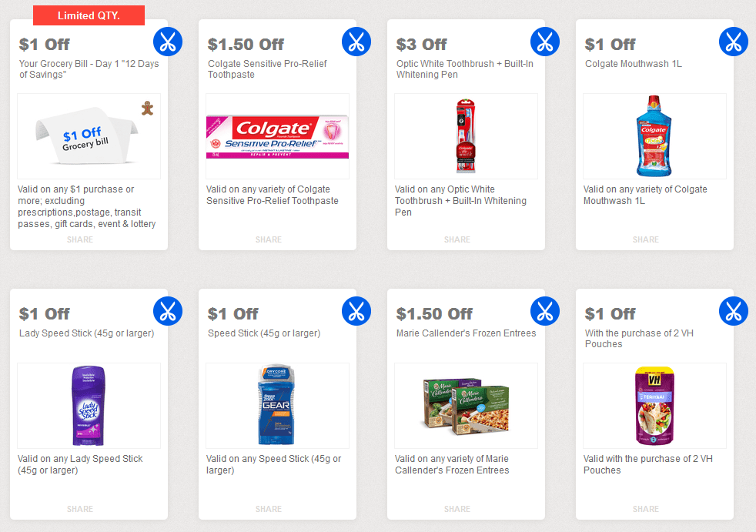This screenshot has width=756, height=532.
Task: Clip the $1 Off grocery bill coupon
Action: click(x=168, y=42)
